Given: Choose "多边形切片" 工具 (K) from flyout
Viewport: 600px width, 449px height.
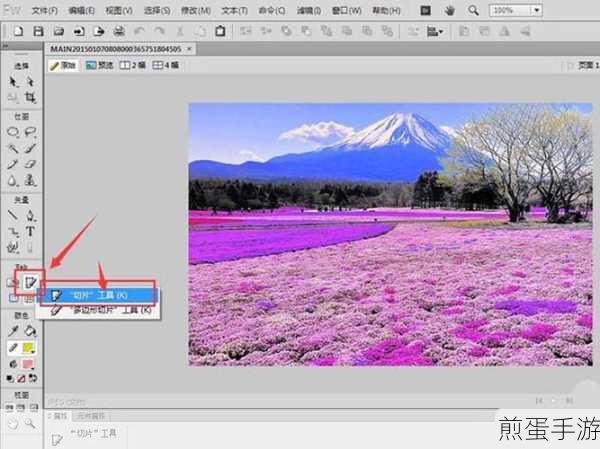Looking at the screenshot, I should [x=99, y=310].
